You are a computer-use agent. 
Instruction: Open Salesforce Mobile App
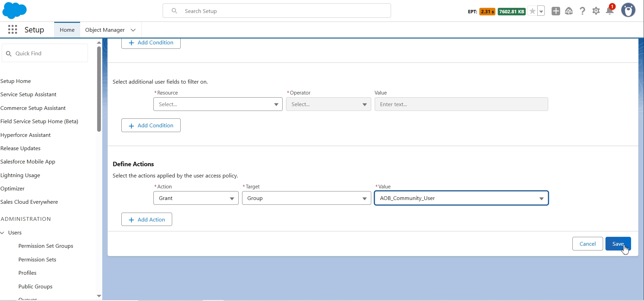click(28, 162)
